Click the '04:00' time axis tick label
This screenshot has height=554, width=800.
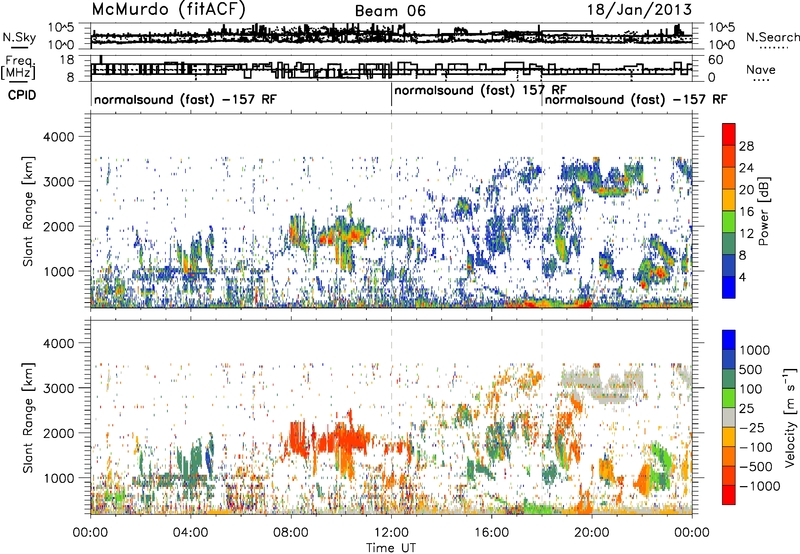point(191,533)
